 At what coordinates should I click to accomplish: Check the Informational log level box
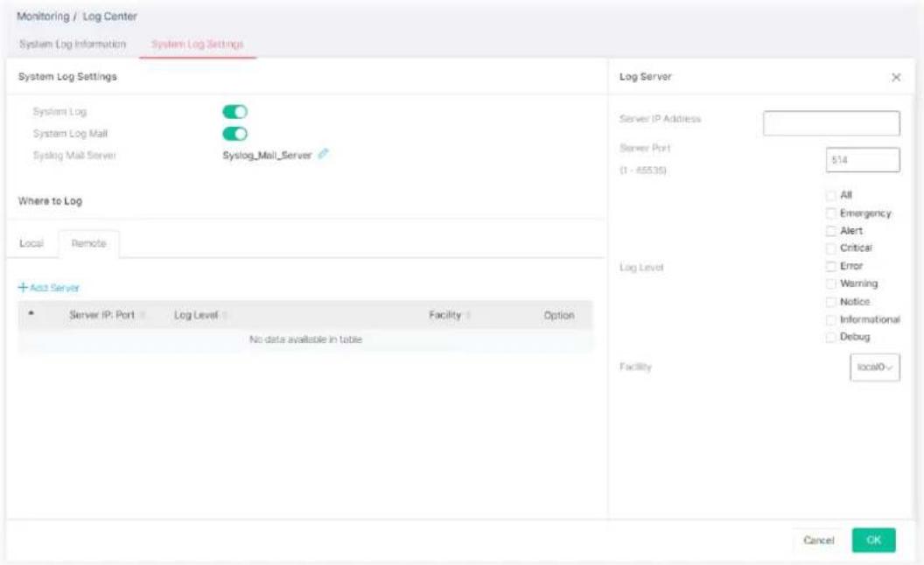coord(831,320)
